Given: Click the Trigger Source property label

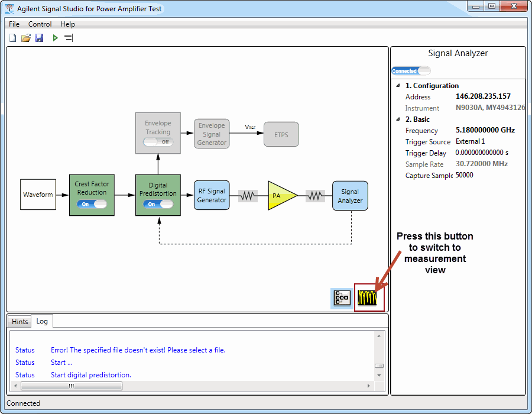Looking at the screenshot, I should coord(428,142).
